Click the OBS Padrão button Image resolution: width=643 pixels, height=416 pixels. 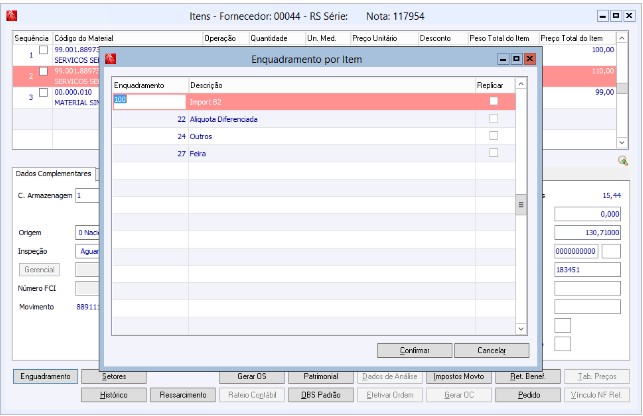pos(321,395)
